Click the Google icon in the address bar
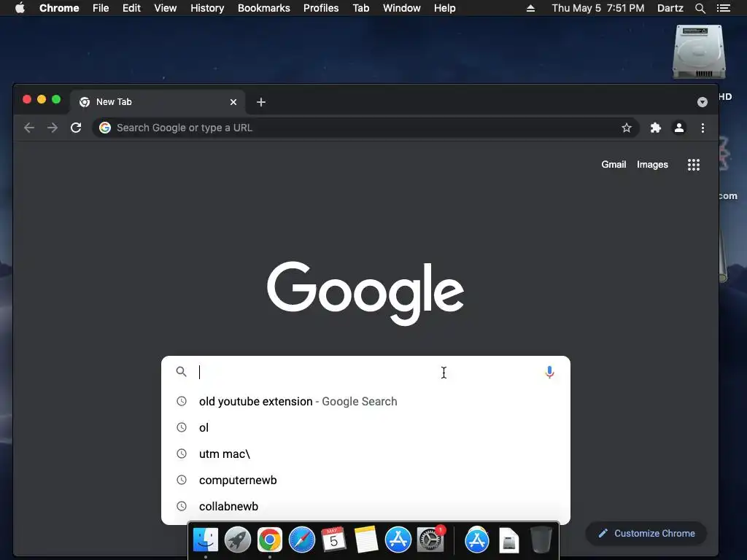 (x=105, y=128)
